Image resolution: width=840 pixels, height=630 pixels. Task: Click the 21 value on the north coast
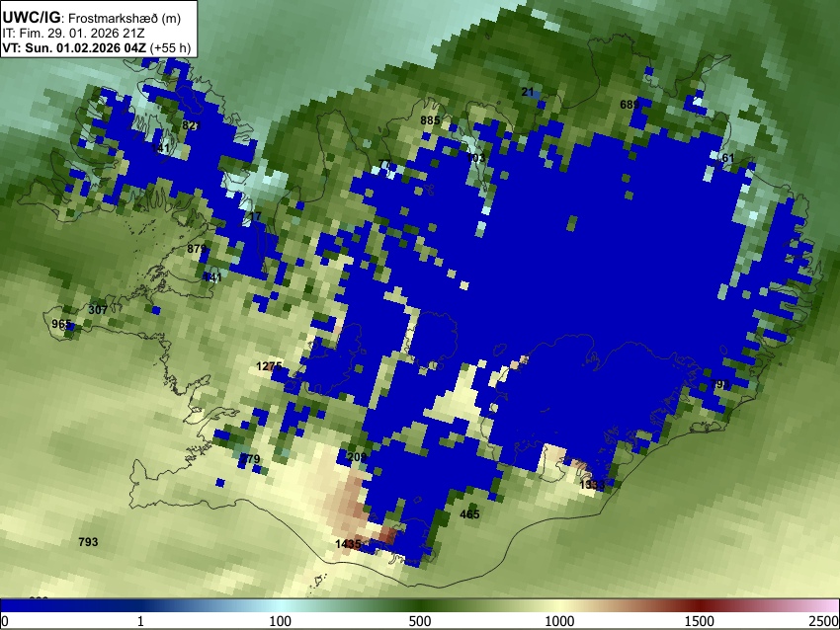(528, 92)
